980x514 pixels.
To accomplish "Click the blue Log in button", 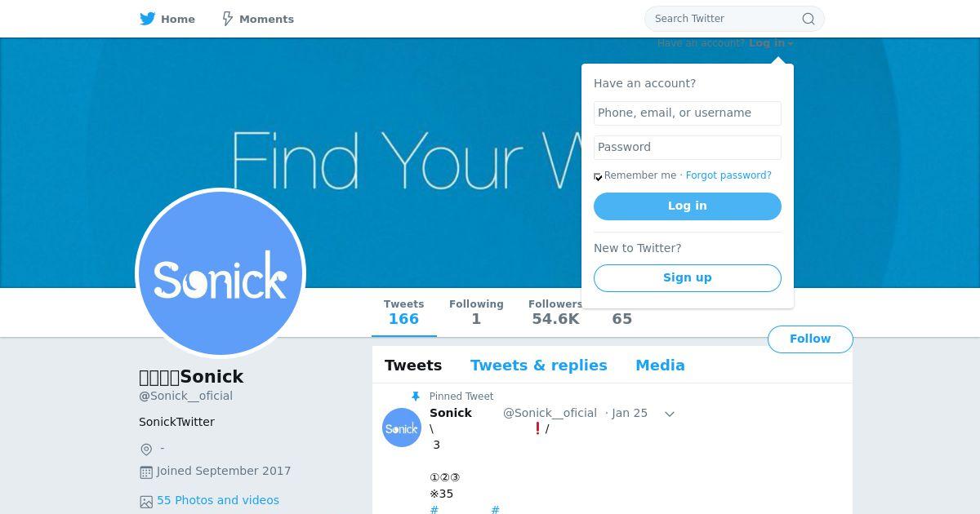I will (688, 206).
